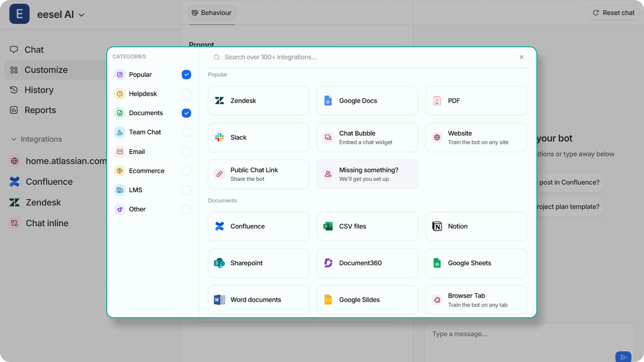Click the Reset chat button
This screenshot has height=362, width=644.
pyautogui.click(x=614, y=13)
